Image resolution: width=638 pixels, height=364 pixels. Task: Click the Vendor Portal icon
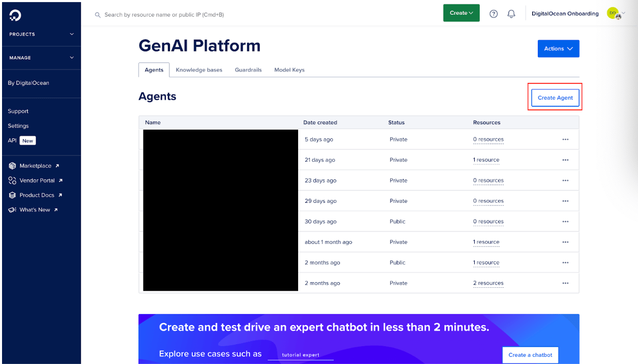(12, 180)
